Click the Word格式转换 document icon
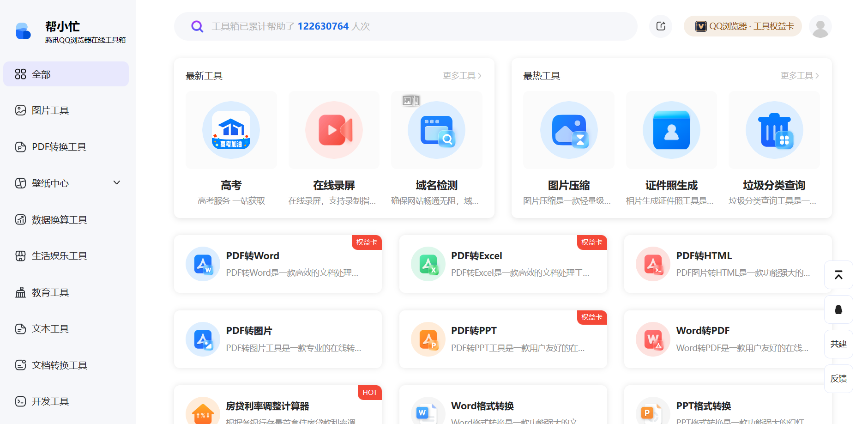 click(428, 411)
